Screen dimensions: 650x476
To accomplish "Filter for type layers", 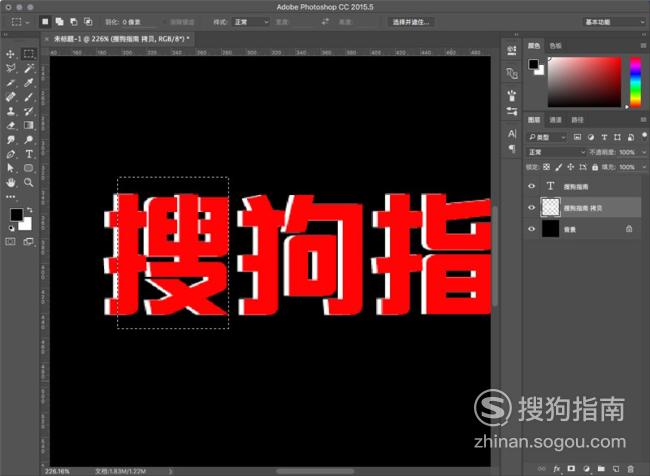I will (x=604, y=137).
